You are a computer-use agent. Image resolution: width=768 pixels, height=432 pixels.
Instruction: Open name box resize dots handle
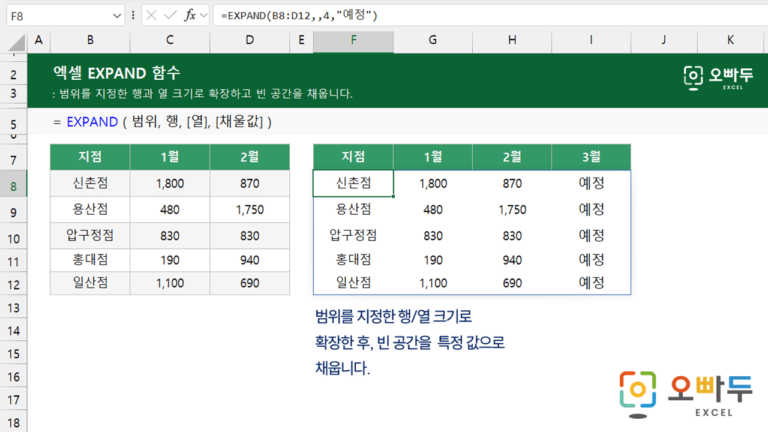pyautogui.click(x=133, y=16)
